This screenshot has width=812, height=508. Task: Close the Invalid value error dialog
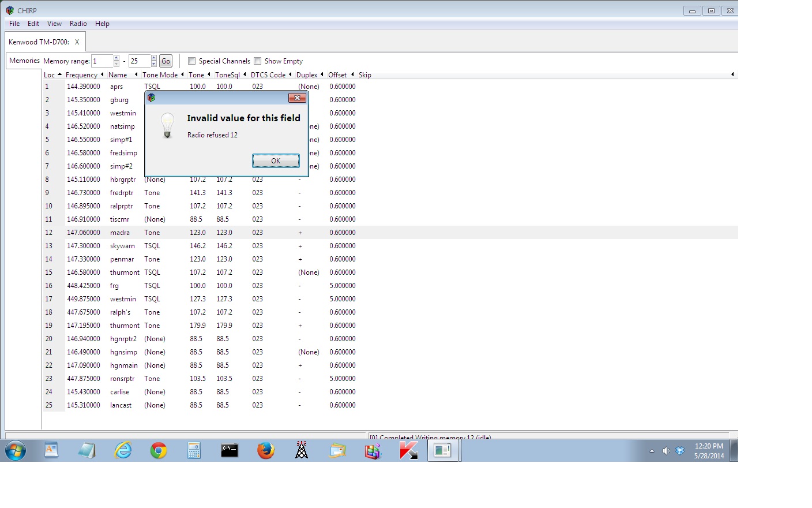tap(296, 98)
